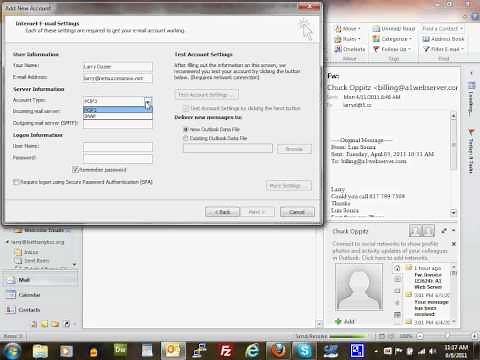Open Contacts view in navigation pane
The height and width of the screenshot is (360, 480).
point(40,310)
